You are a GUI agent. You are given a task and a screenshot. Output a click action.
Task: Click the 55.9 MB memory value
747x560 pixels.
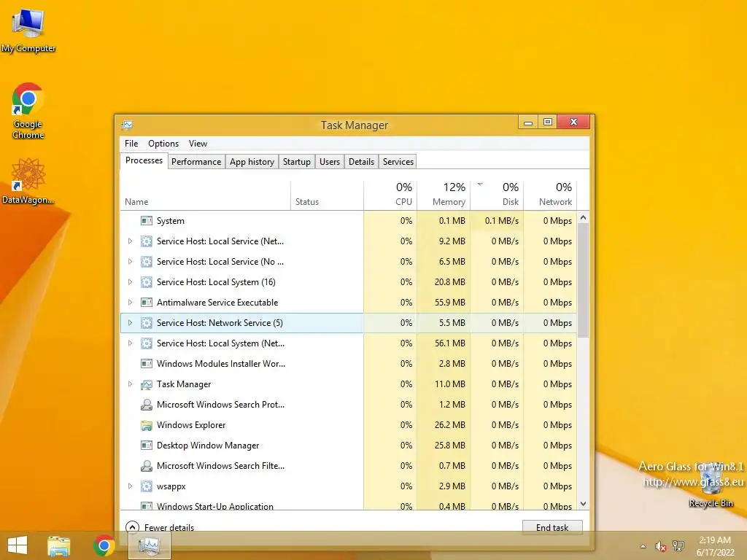[x=449, y=303]
